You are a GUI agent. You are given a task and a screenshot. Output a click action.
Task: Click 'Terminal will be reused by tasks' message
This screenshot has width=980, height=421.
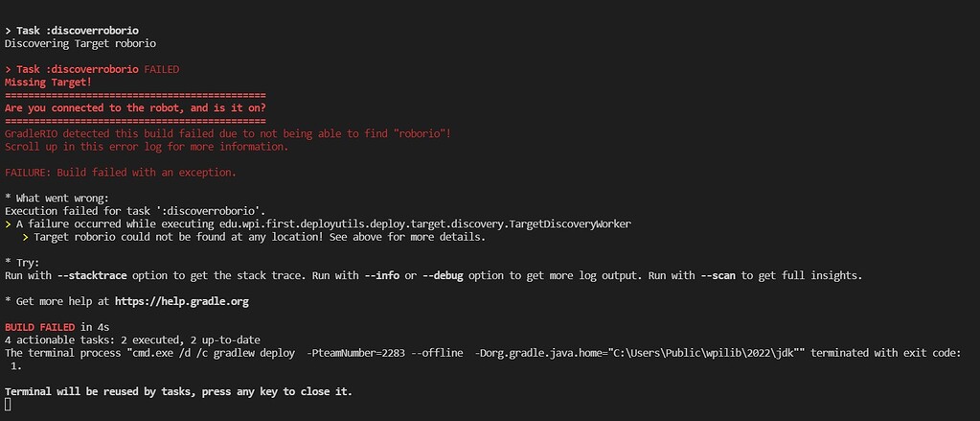pos(178,392)
